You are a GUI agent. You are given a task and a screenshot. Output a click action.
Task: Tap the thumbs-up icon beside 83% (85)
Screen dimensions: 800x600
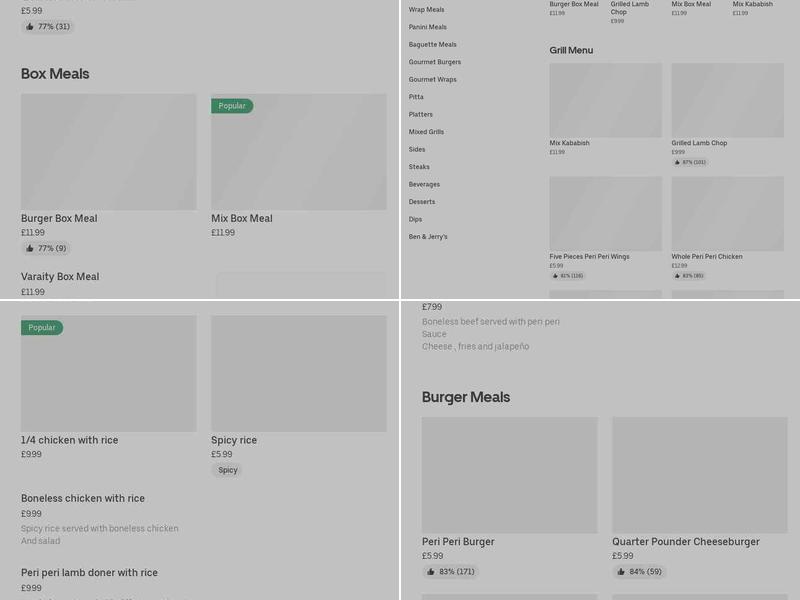[677, 276]
